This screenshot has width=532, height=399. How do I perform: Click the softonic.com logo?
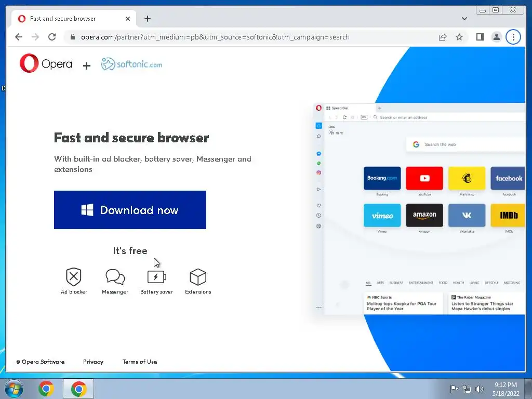coord(131,64)
